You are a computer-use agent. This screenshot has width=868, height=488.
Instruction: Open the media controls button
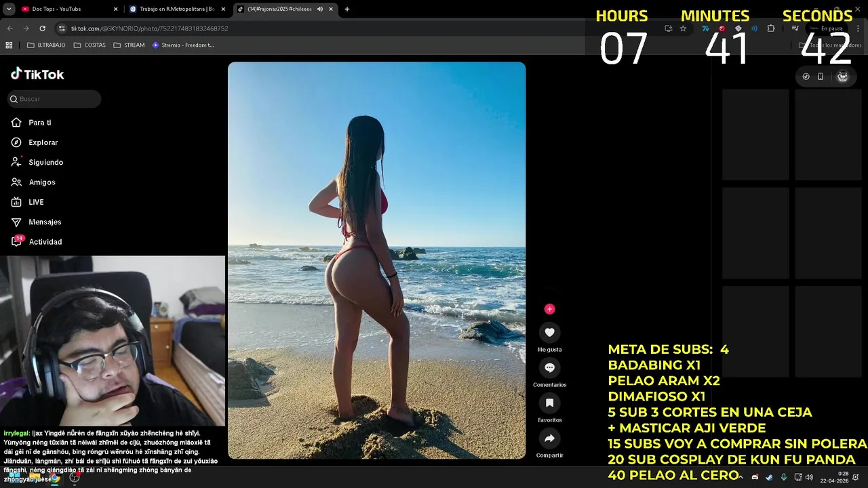795,28
